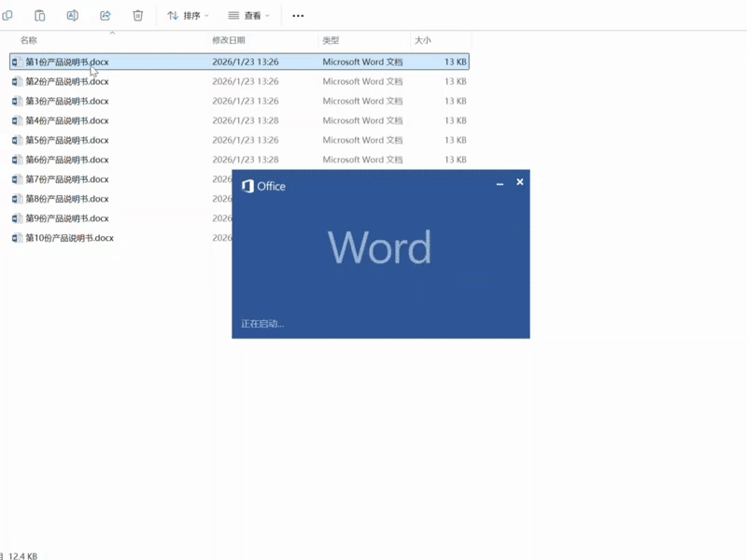747x560 pixels.
Task: Open the 查看 view dropdown
Action: pos(248,16)
